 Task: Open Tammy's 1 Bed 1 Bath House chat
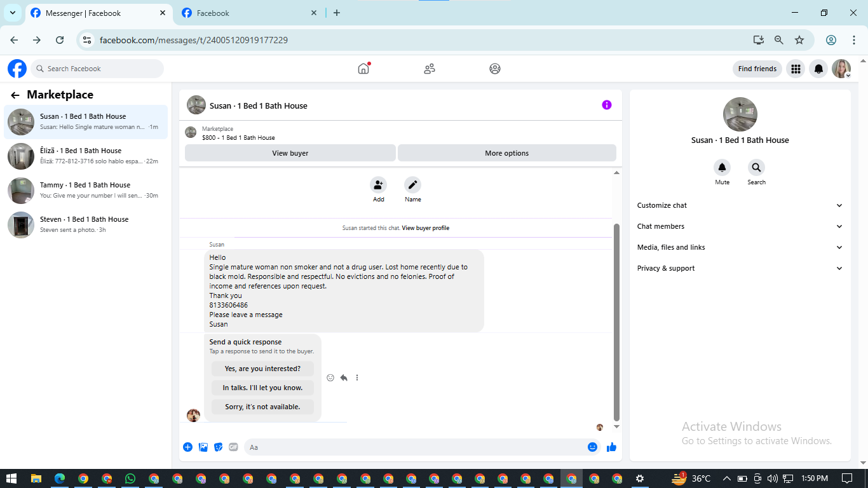(86, 190)
